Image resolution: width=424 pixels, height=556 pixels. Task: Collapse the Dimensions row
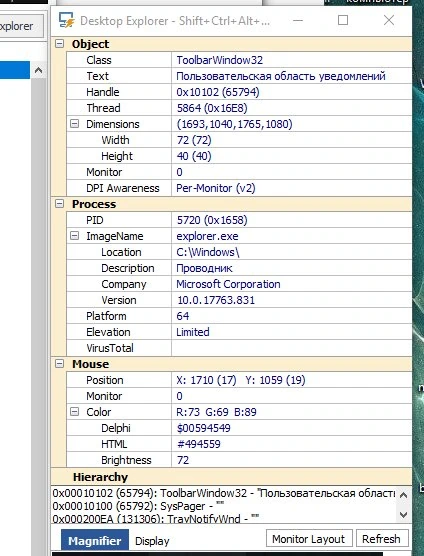74,124
